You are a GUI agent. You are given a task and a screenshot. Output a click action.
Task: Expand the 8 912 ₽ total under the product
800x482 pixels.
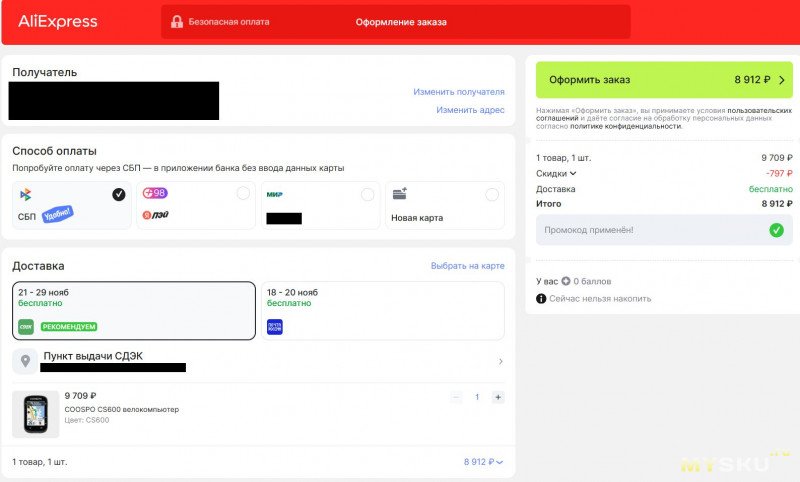[484, 462]
